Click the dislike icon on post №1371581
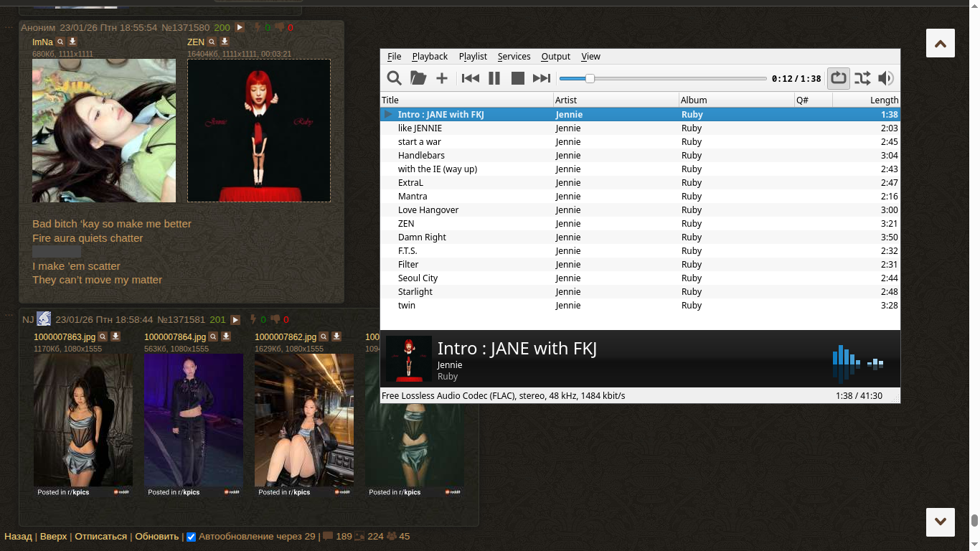This screenshot has width=980, height=551. pyautogui.click(x=275, y=320)
